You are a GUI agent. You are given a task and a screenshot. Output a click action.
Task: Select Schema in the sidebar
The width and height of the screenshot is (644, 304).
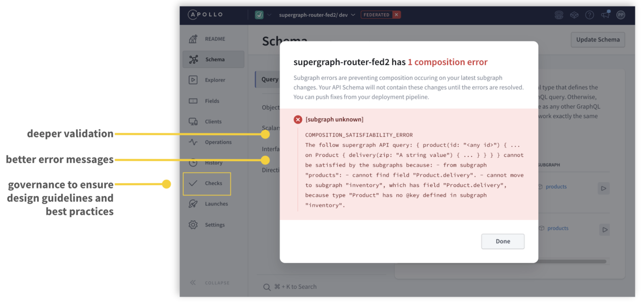coord(213,59)
